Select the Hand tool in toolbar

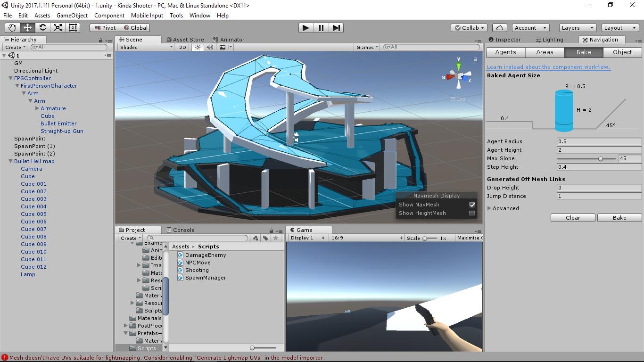[12, 28]
